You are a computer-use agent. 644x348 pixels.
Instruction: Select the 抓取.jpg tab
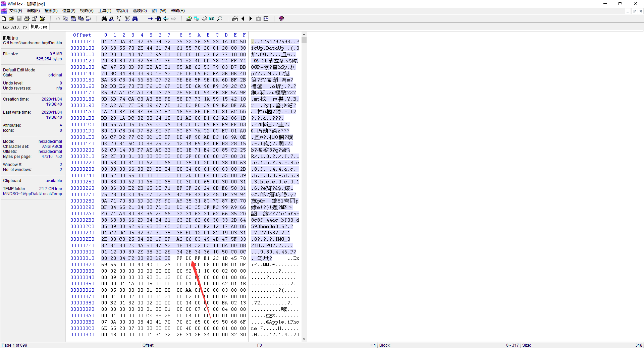tap(39, 27)
